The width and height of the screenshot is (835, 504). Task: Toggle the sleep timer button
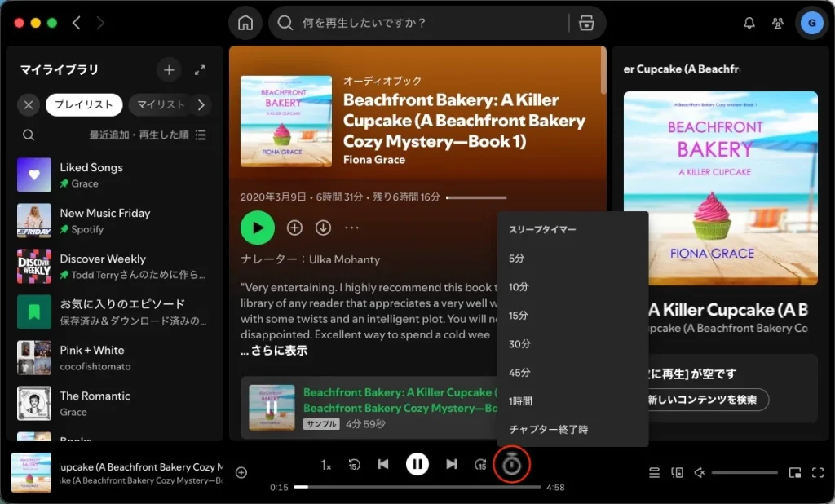tap(511, 465)
